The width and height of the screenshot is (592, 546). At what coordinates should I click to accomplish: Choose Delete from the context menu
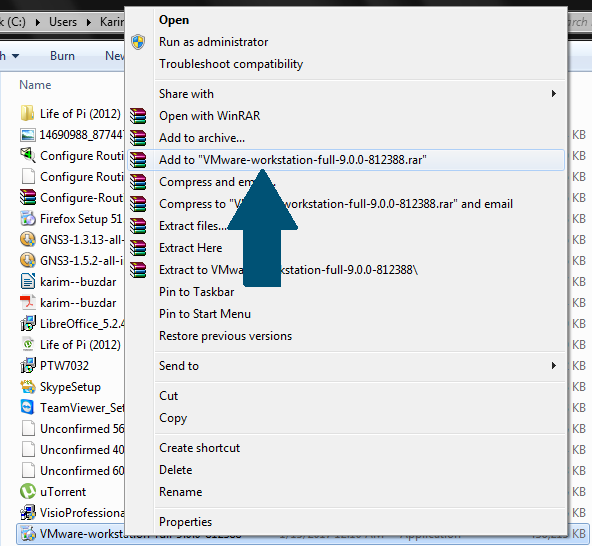[345, 470]
